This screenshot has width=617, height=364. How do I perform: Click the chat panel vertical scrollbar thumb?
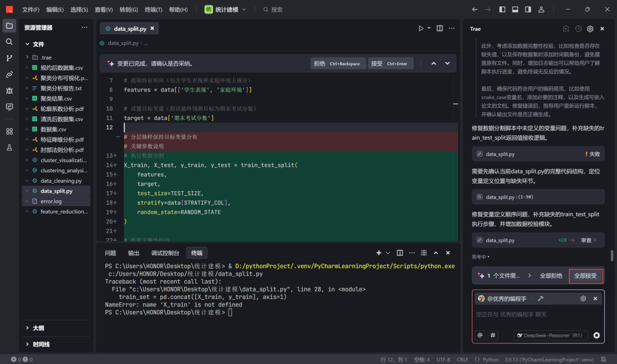tap(612, 255)
